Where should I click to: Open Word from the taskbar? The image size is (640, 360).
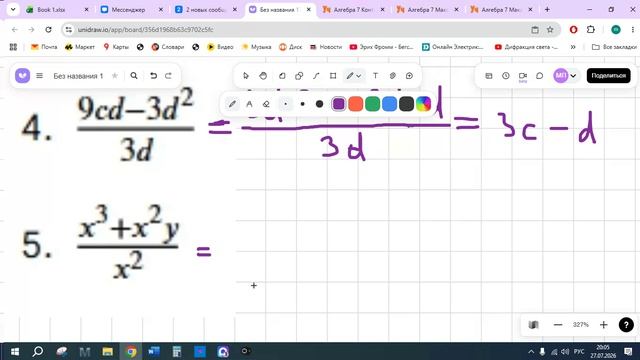[154, 351]
